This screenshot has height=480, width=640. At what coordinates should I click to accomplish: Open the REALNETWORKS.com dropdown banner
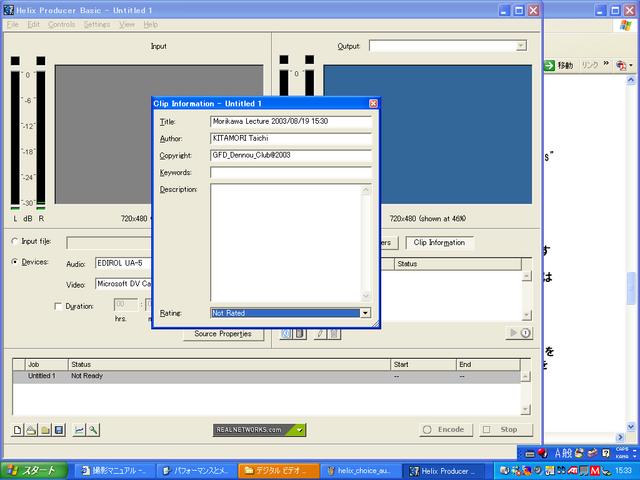260,430
